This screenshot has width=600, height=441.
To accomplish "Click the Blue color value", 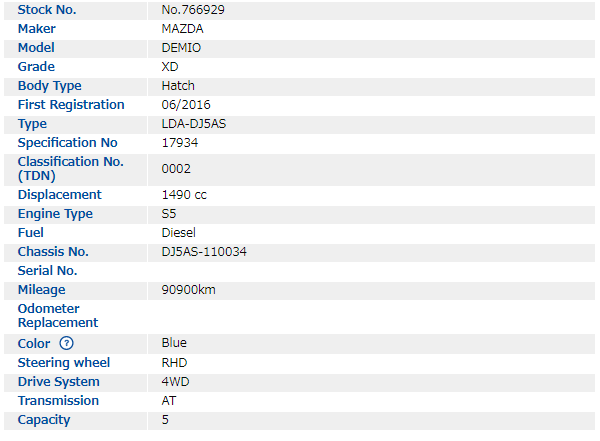I will click(175, 343).
